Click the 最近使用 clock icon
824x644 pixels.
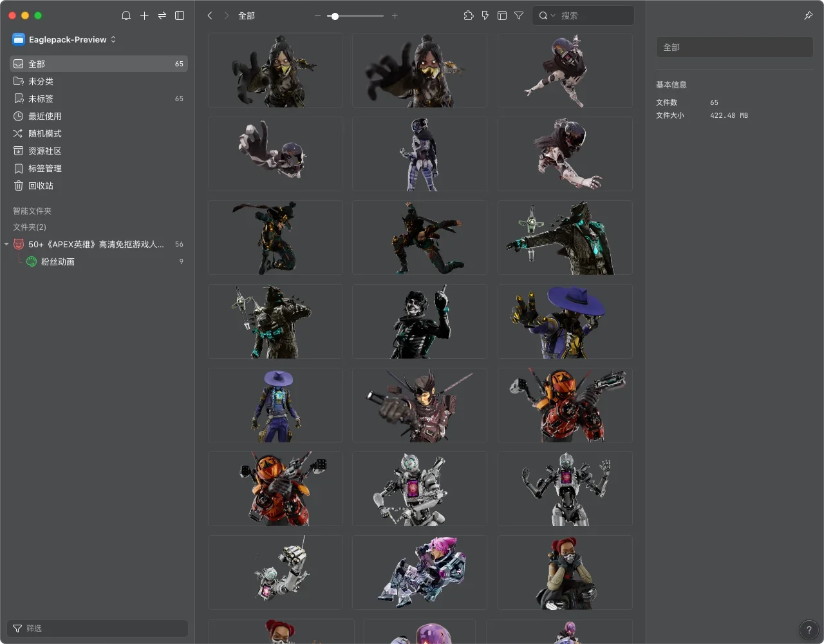[19, 116]
